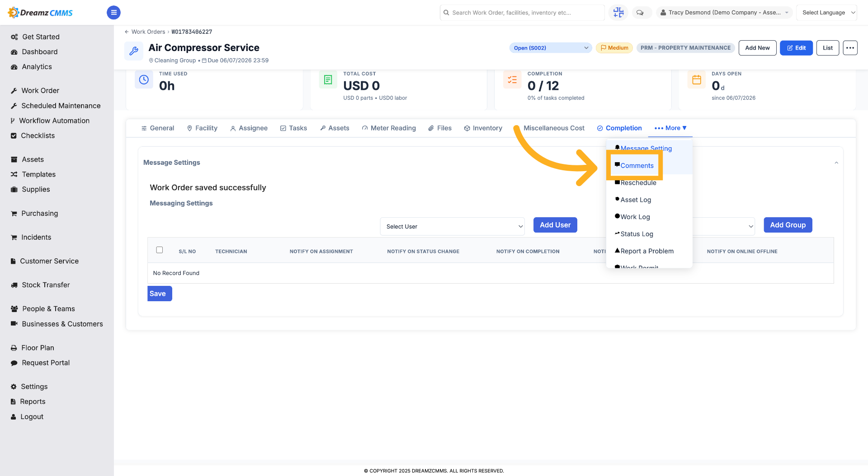Click the clock icon in Time Used card
This screenshot has height=476, width=868.
144,80
